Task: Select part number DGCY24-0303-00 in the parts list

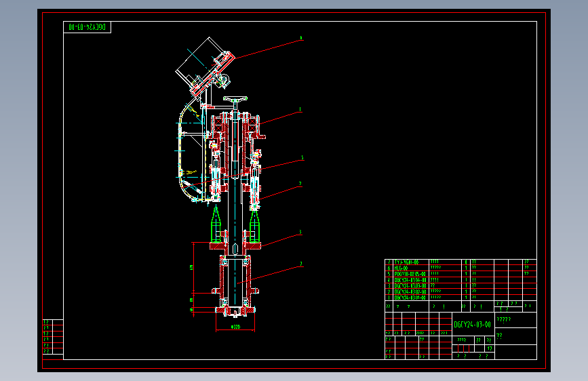Action: [x=410, y=286]
